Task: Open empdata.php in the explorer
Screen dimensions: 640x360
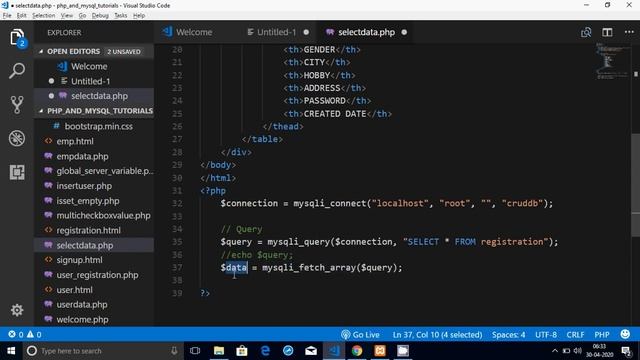Action: 94,156
